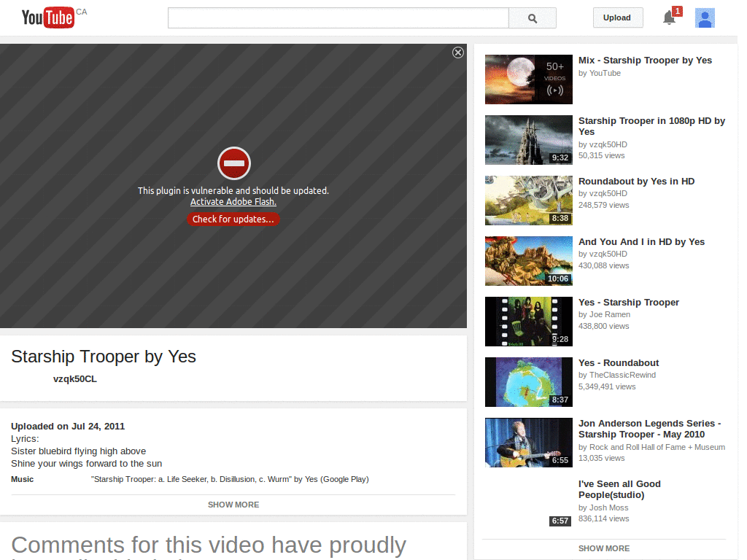This screenshot has width=747, height=560.
Task: Open Yes - Starship Trooper thumbnail
Action: click(529, 322)
